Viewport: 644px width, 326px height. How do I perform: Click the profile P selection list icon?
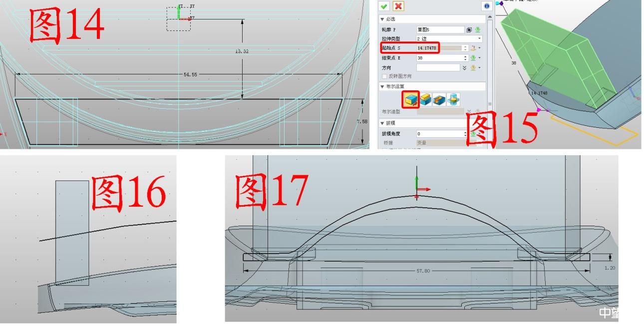(x=469, y=30)
